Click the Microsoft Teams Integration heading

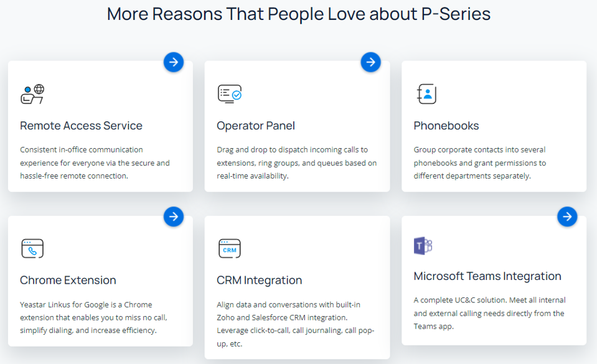pyautogui.click(x=487, y=276)
